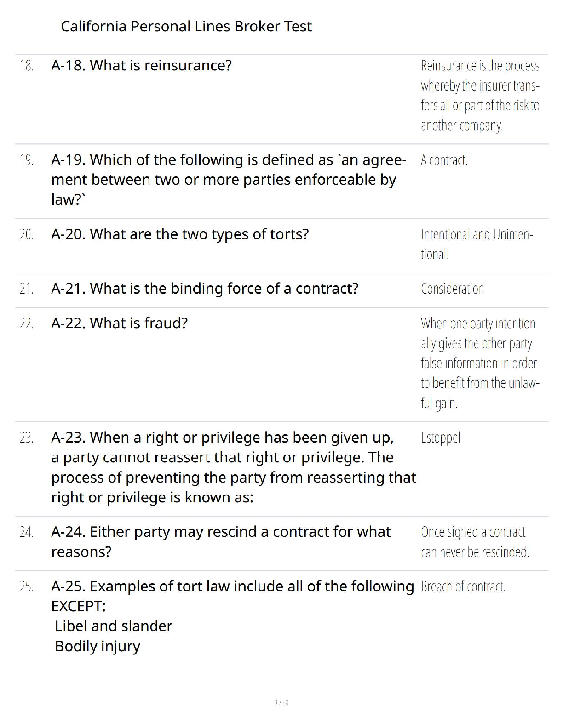Click the 'Once signed a contract' answer
The width and height of the screenshot is (563, 728).
click(x=475, y=542)
